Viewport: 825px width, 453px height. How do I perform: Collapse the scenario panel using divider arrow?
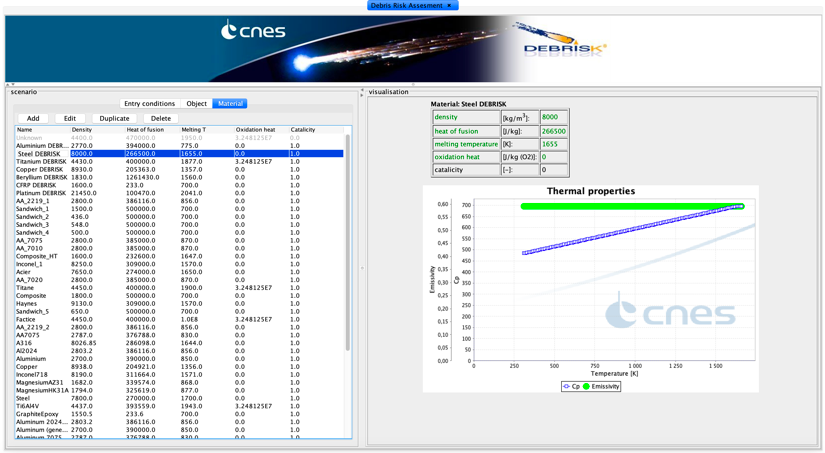[362, 91]
